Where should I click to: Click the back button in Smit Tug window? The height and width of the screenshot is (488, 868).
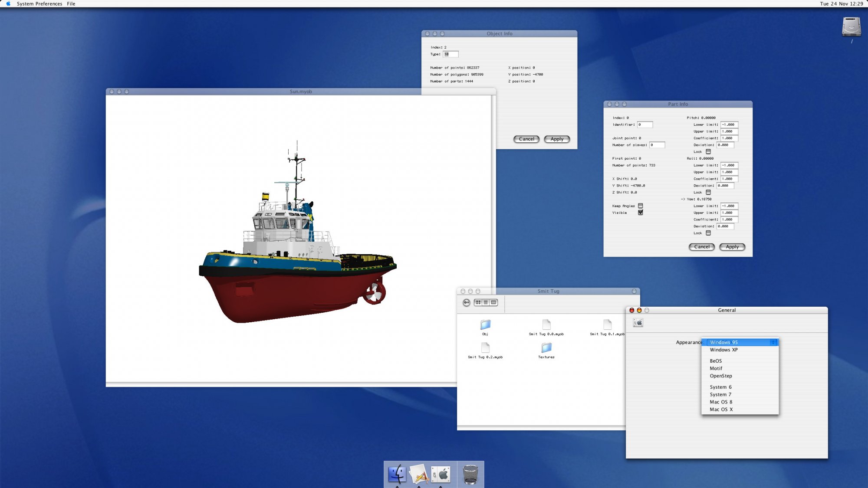pos(466,303)
